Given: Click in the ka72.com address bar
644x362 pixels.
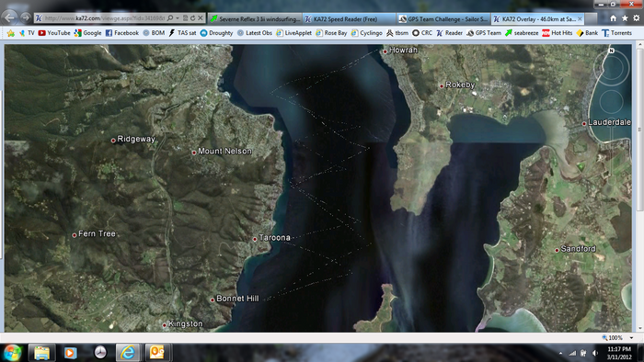Looking at the screenshot, I should click(105, 18).
